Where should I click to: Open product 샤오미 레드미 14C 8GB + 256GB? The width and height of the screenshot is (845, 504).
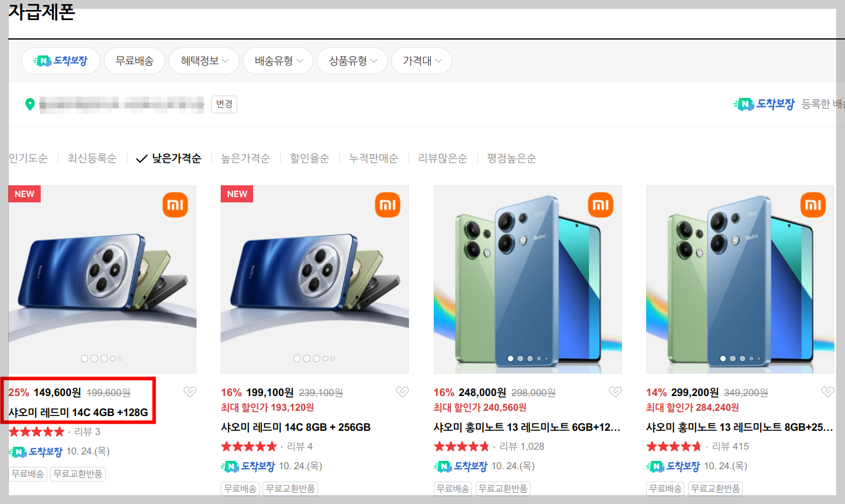pyautogui.click(x=296, y=427)
